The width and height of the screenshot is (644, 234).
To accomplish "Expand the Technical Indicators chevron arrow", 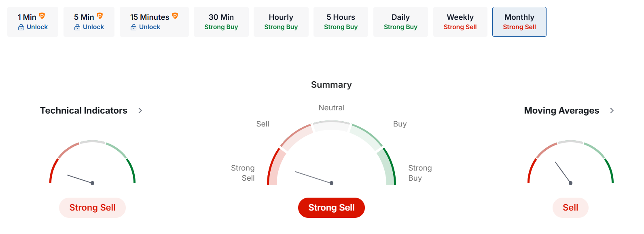I will pyautogui.click(x=140, y=111).
